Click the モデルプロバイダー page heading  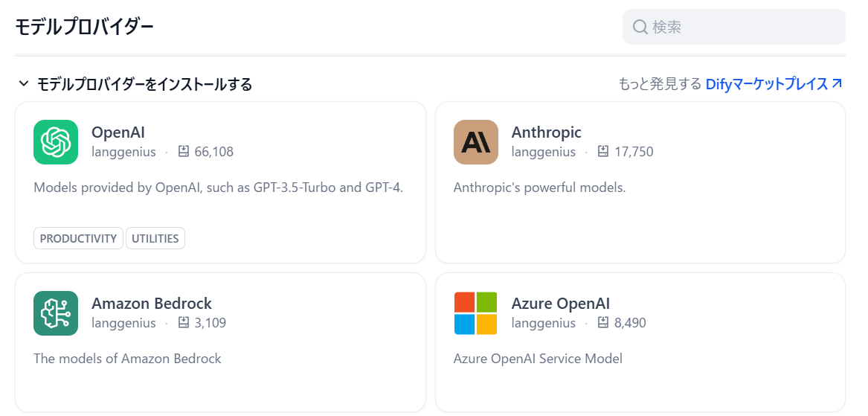tap(84, 27)
